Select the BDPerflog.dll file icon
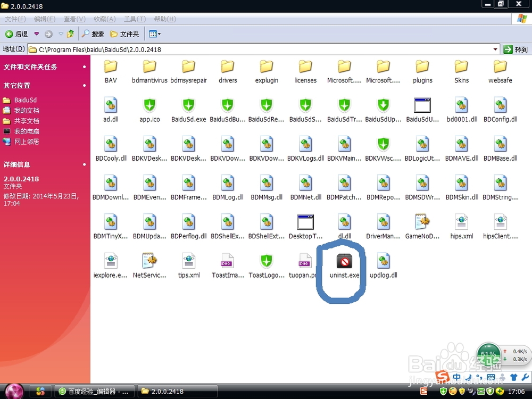 pyautogui.click(x=189, y=222)
